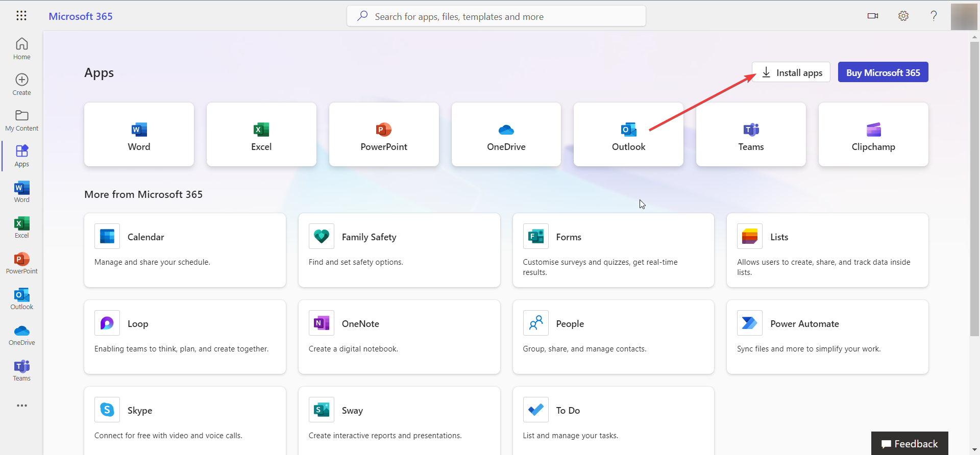This screenshot has width=980, height=455.
Task: Open the Excel app tile
Action: 261,135
